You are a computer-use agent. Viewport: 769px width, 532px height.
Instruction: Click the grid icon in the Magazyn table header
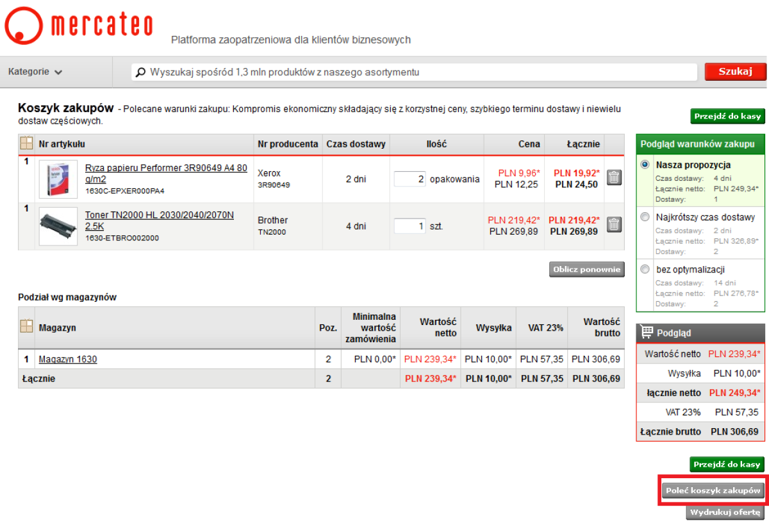tap(26, 326)
